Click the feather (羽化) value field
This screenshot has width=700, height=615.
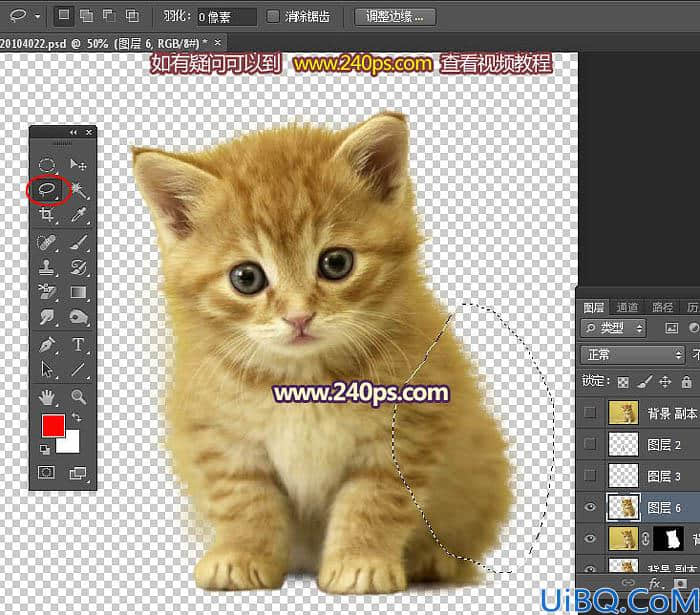click(x=227, y=17)
